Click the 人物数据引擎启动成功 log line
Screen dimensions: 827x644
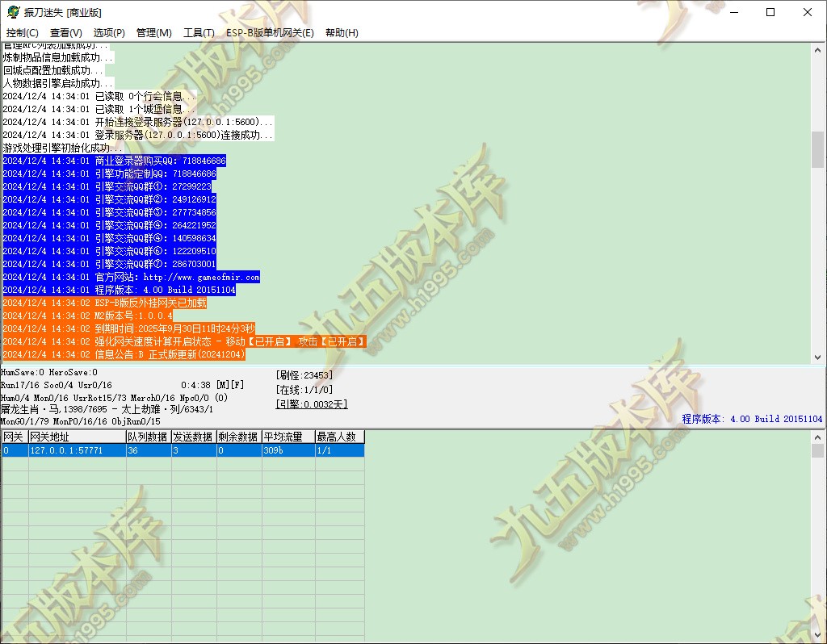58,83
